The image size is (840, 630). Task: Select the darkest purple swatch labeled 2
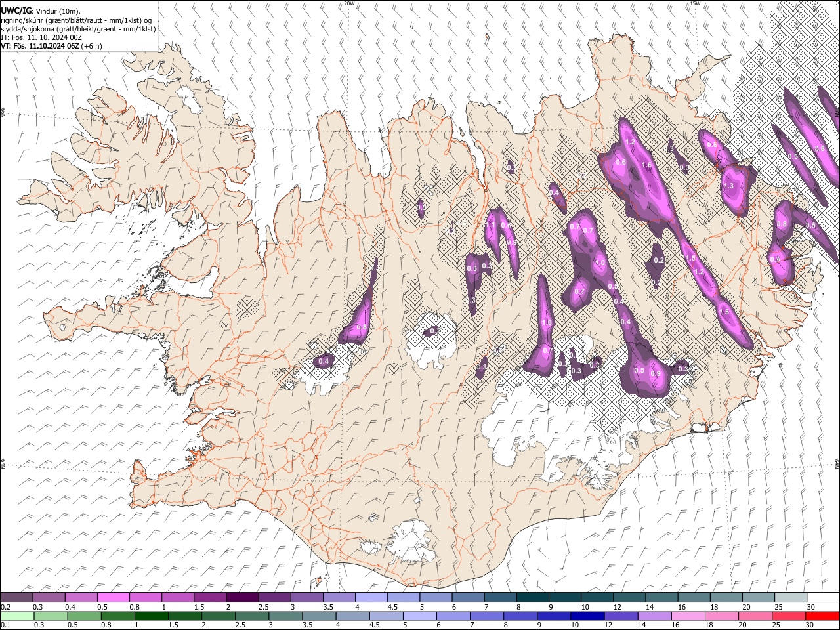tap(242, 597)
